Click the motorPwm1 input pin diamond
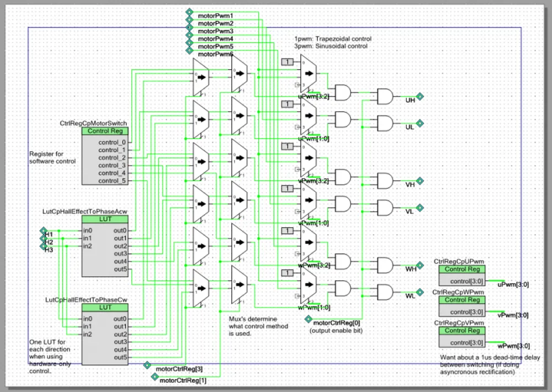Viewport: 552px width, 392px height. coord(189,12)
